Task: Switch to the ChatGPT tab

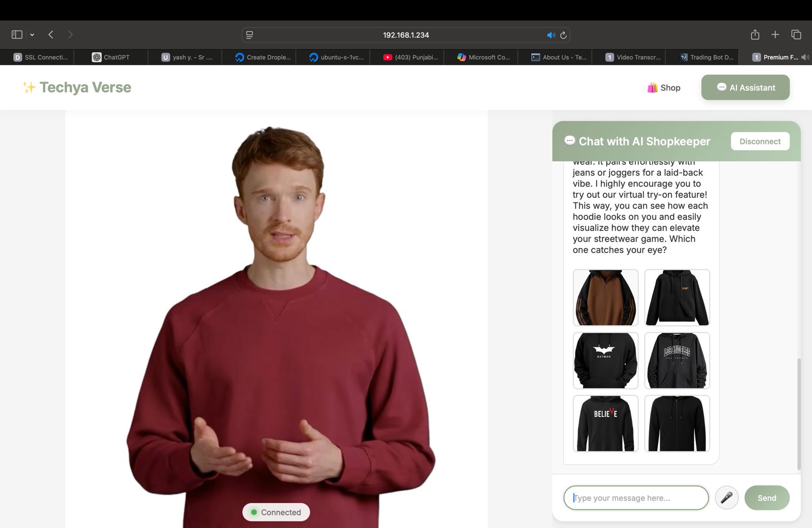Action: [111, 57]
